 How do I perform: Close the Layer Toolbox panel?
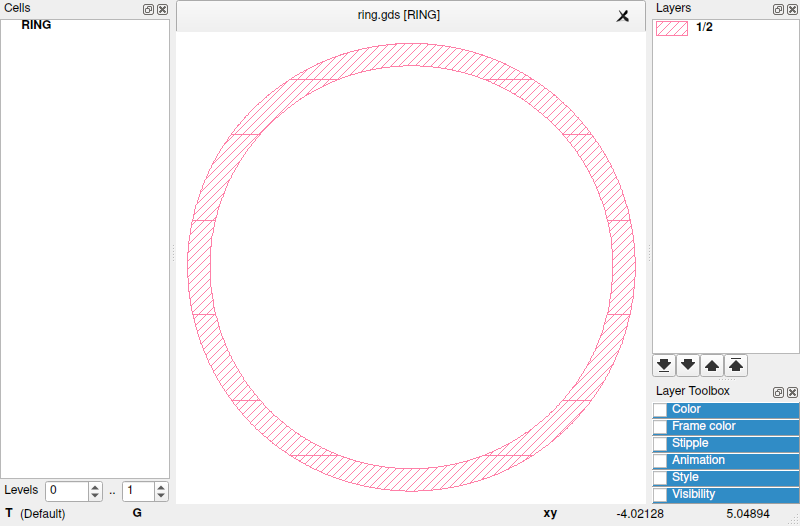pyautogui.click(x=792, y=392)
